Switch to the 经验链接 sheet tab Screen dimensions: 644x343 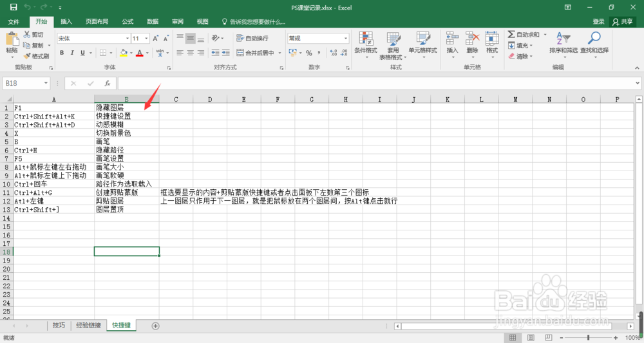click(x=88, y=326)
